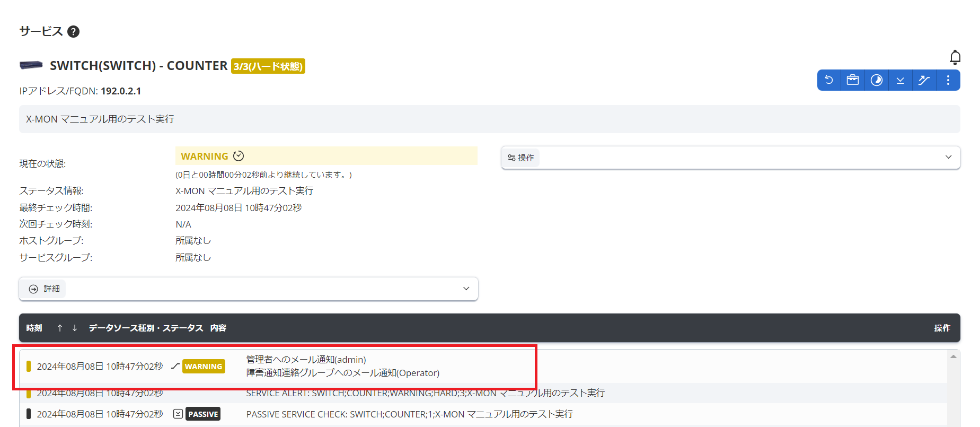The image size is (980, 427).
Task: Click the escalator toolbar icon
Action: pos(924,80)
